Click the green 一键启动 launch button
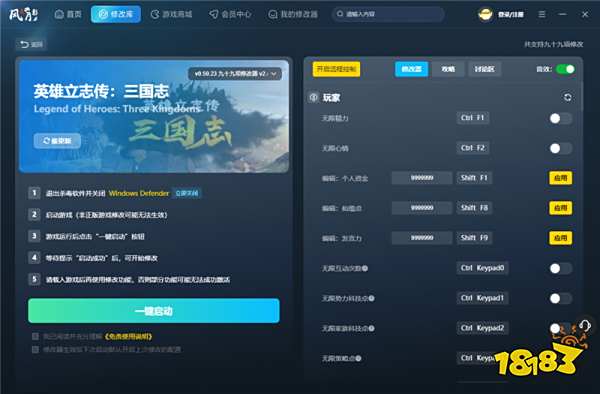The width and height of the screenshot is (600, 394). [x=154, y=311]
